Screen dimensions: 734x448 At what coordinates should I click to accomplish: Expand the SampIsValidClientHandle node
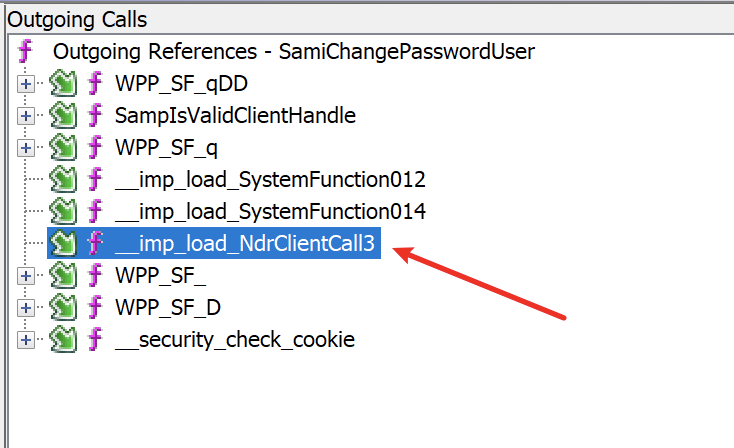[26, 116]
